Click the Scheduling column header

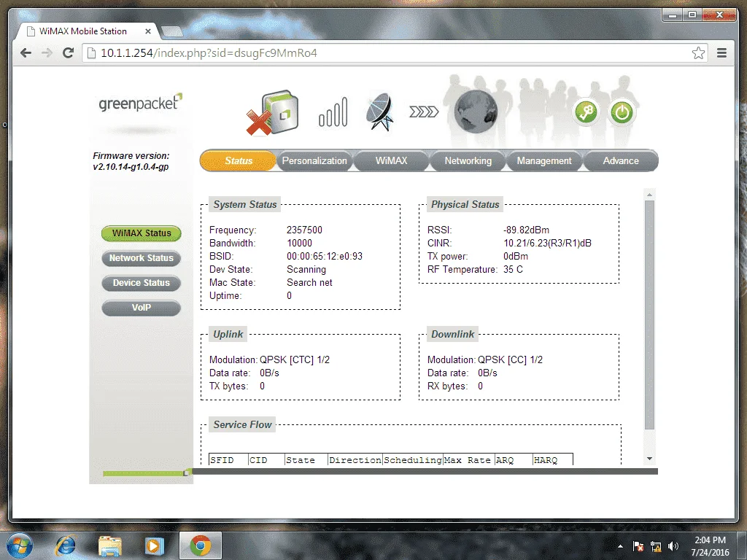point(413,460)
